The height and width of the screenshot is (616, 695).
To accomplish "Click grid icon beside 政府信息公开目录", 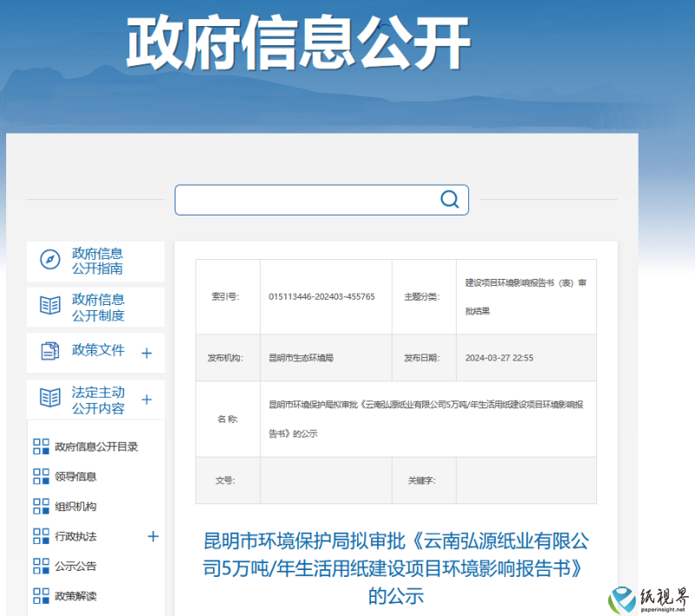I will click(41, 447).
